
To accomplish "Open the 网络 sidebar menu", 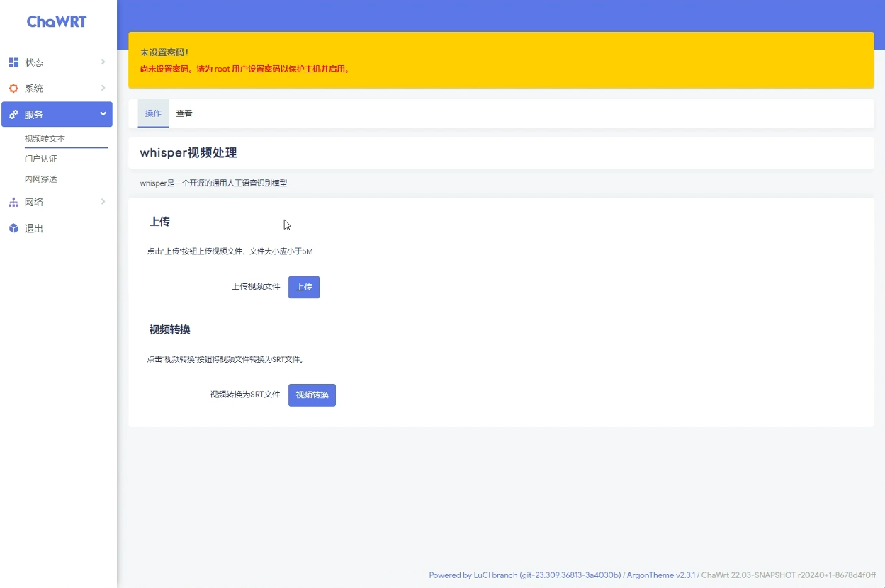I will tap(57, 202).
